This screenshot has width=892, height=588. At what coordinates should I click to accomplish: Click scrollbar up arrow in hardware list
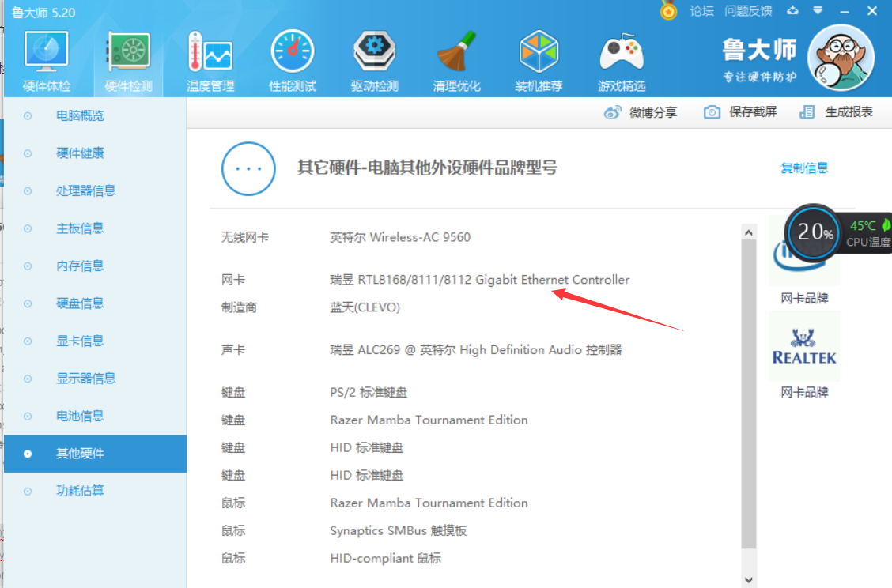[x=749, y=232]
